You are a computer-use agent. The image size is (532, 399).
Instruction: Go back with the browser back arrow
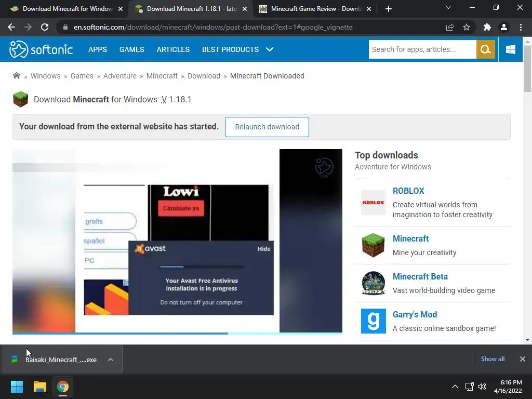tap(11, 27)
